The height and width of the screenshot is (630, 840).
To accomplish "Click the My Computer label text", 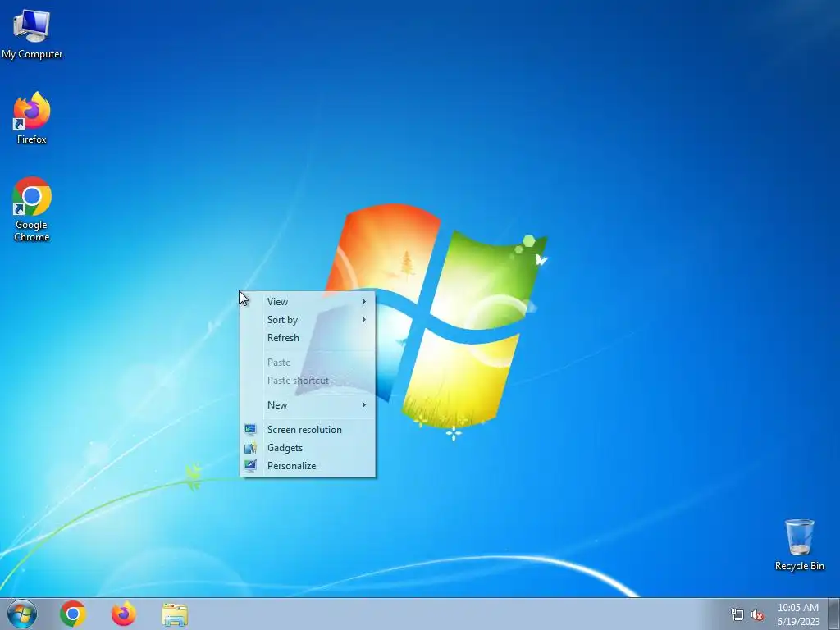I will click(x=32, y=54).
